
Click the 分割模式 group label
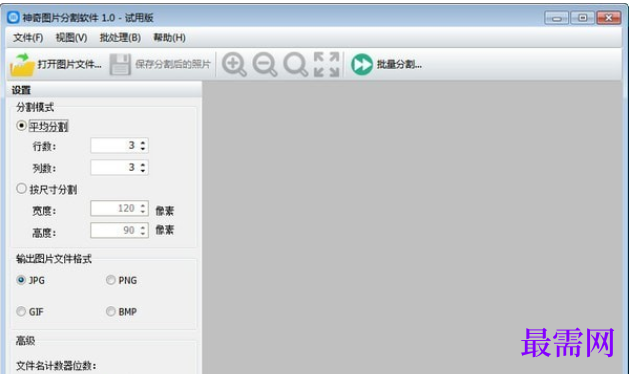point(35,107)
